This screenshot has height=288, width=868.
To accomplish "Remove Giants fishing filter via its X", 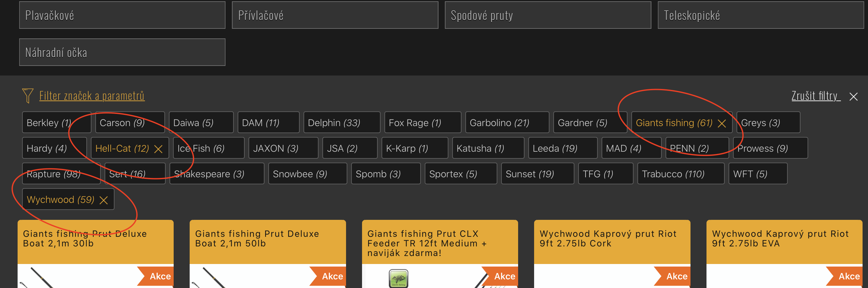I will click(x=722, y=124).
